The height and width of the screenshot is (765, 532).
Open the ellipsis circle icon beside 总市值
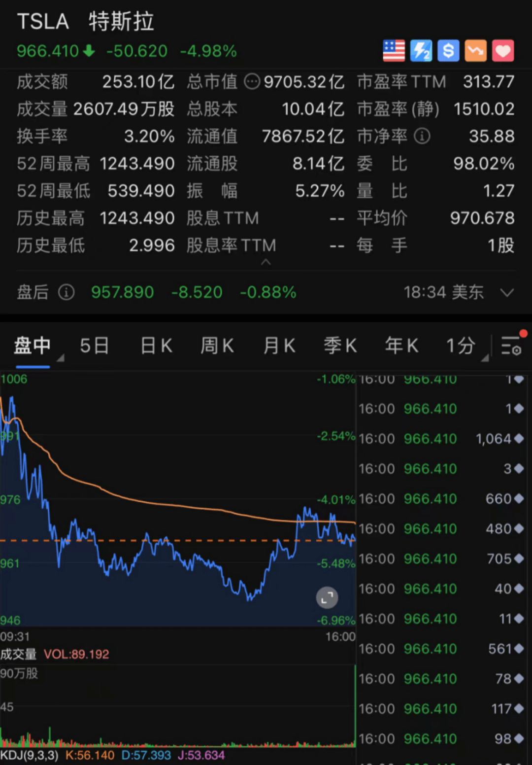pos(252,82)
